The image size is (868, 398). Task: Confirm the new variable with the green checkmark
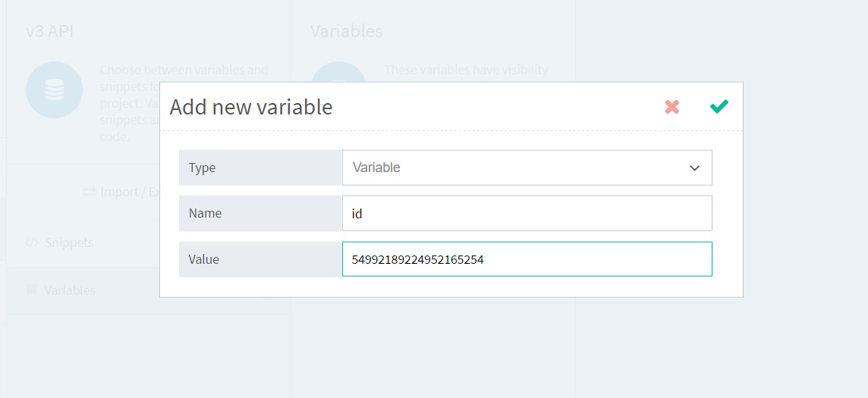point(719,107)
